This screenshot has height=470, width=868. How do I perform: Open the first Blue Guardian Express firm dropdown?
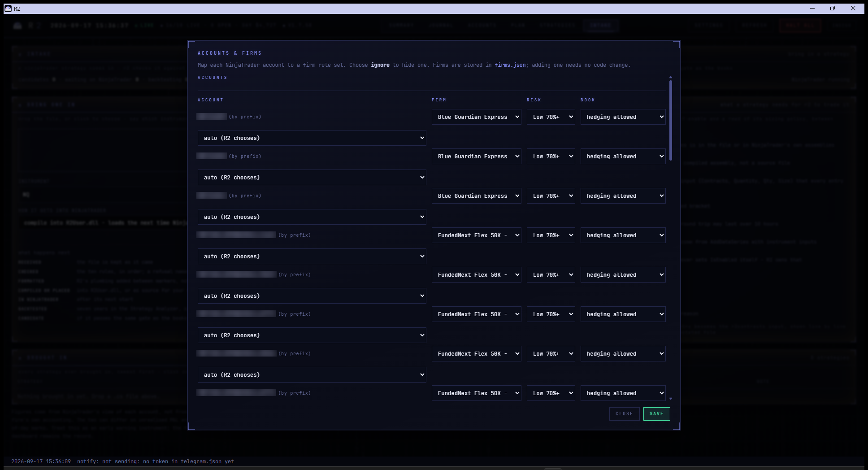[x=476, y=117]
